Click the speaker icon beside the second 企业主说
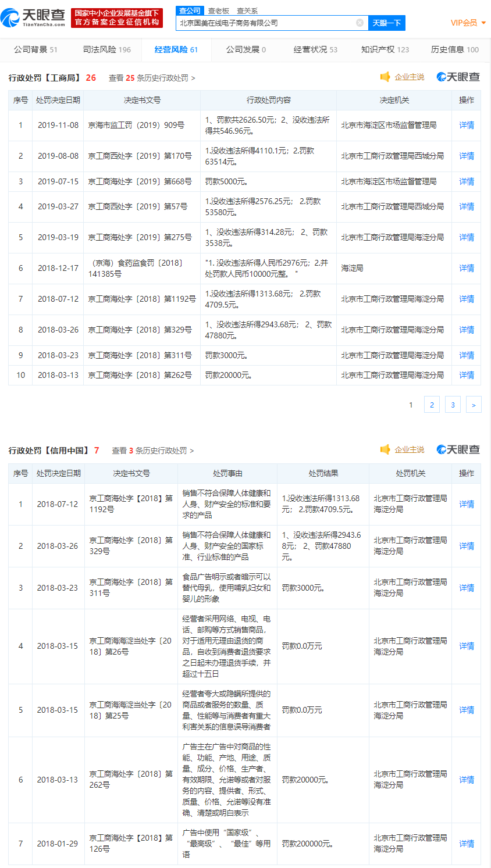The height and width of the screenshot is (868, 491). tap(385, 449)
